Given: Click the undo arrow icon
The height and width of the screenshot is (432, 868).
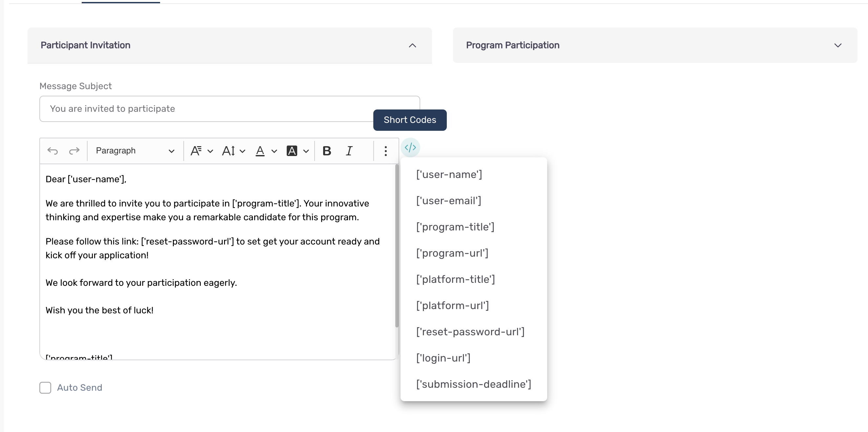Looking at the screenshot, I should click(x=52, y=150).
